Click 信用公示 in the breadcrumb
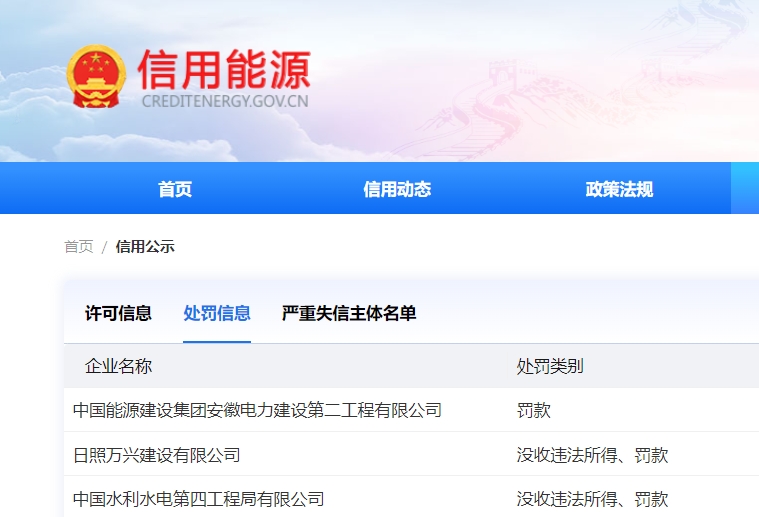The height and width of the screenshot is (517, 759). tap(145, 246)
